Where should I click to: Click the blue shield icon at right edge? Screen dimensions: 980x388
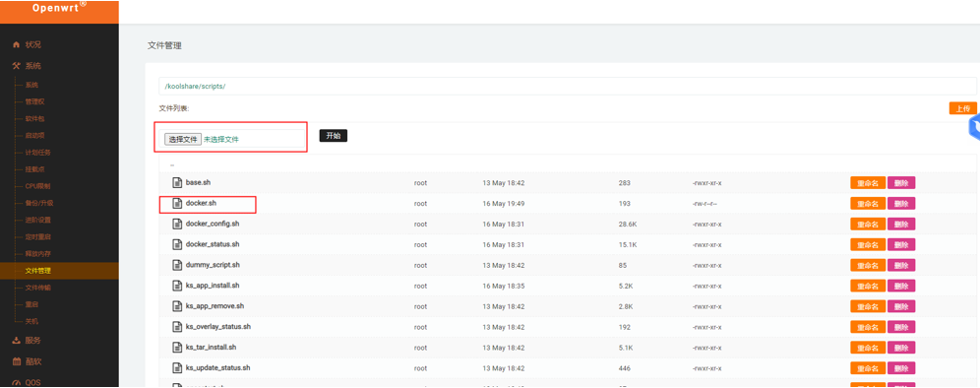pyautogui.click(x=974, y=126)
